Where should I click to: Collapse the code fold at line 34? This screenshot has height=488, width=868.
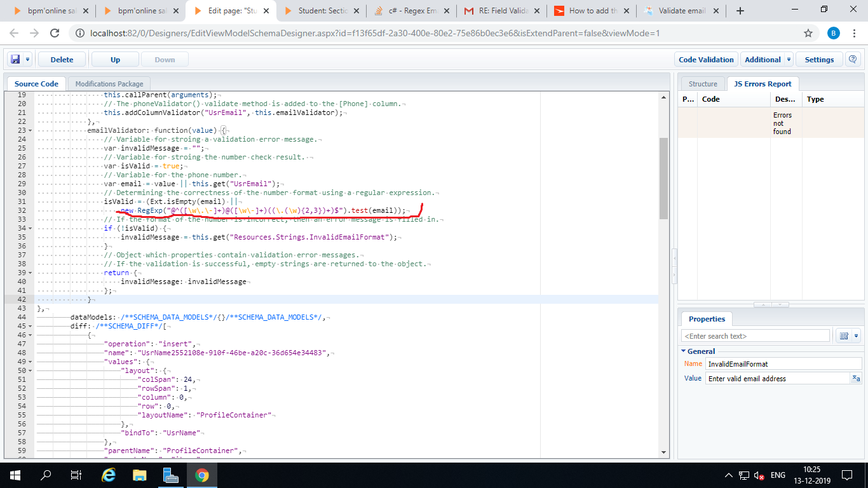tap(31, 228)
